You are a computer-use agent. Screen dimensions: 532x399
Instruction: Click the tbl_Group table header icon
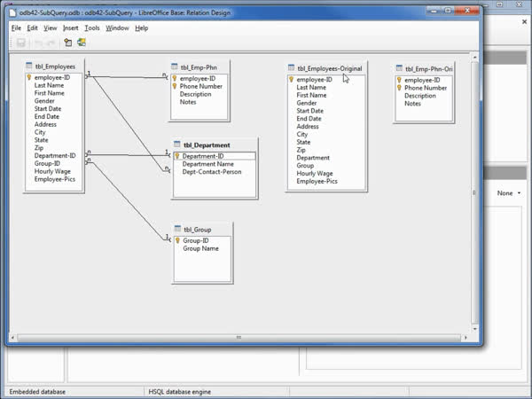click(x=177, y=229)
